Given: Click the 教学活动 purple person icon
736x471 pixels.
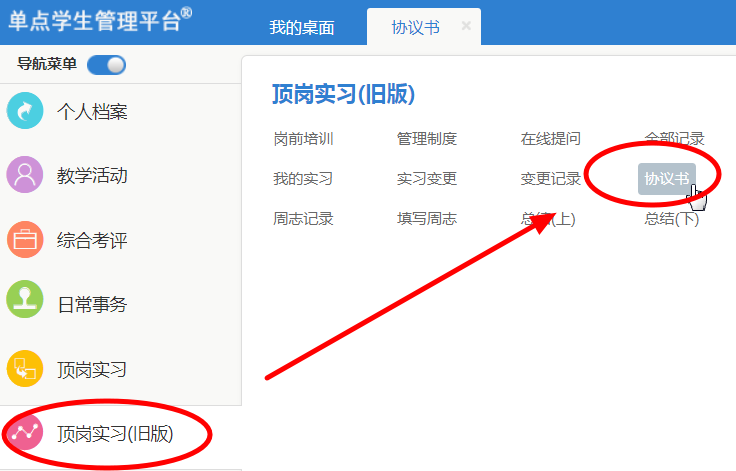Looking at the screenshot, I should point(25,175).
